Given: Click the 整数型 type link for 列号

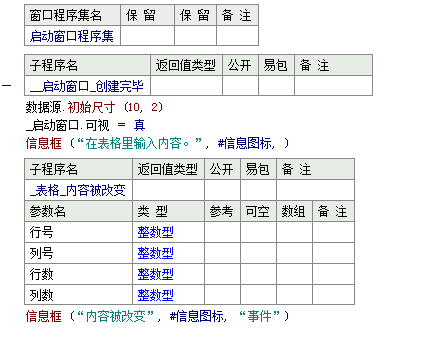Looking at the screenshot, I should click(156, 253).
